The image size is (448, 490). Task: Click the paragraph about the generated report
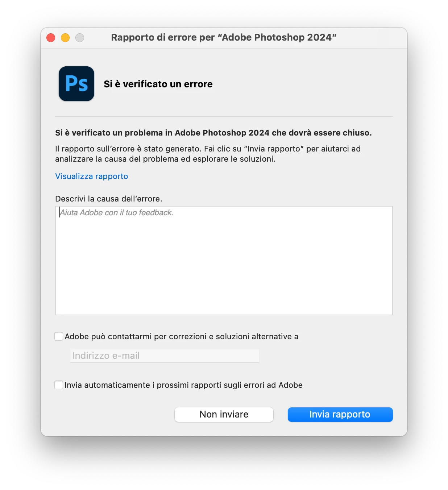[208, 154]
